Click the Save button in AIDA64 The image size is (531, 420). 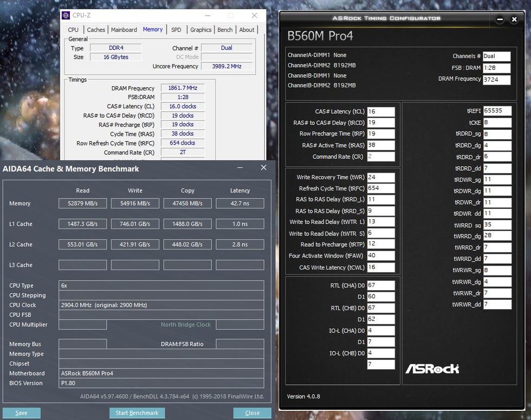pos(22,413)
